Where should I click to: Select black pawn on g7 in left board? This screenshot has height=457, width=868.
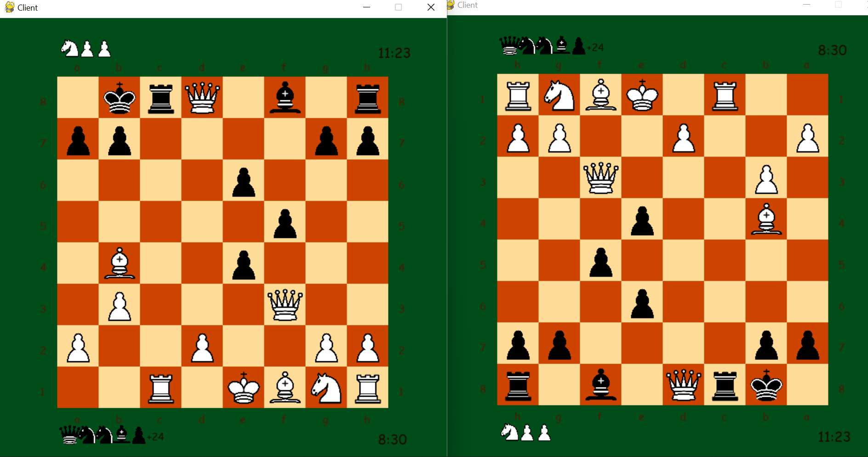326,141
